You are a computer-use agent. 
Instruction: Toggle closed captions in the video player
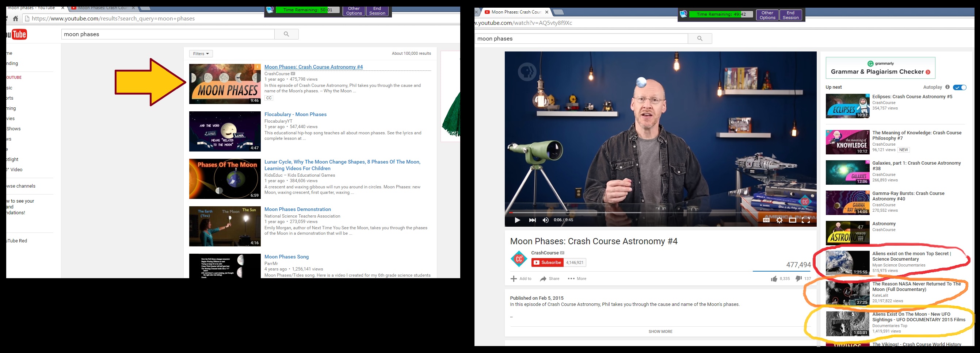tap(766, 220)
